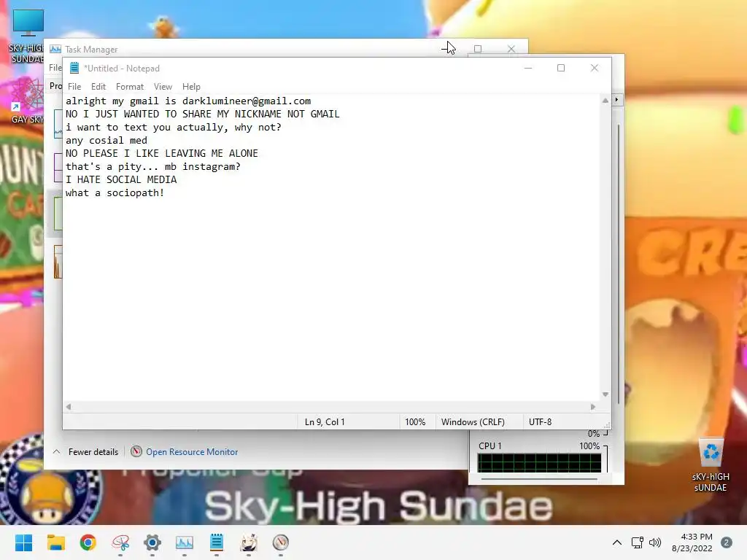This screenshot has height=560, width=747.
Task: Open the Notepad Edit menu
Action: pyautogui.click(x=98, y=87)
